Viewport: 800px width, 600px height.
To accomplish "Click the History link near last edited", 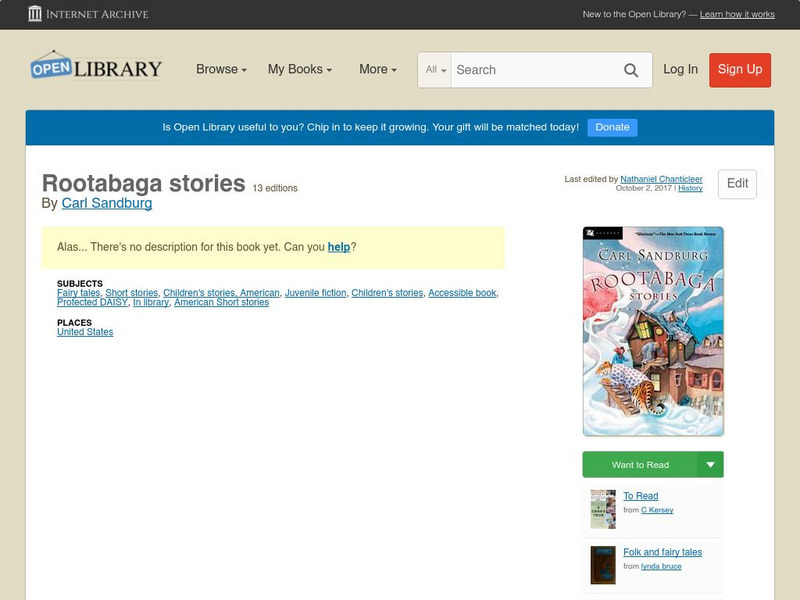I will pos(690,188).
